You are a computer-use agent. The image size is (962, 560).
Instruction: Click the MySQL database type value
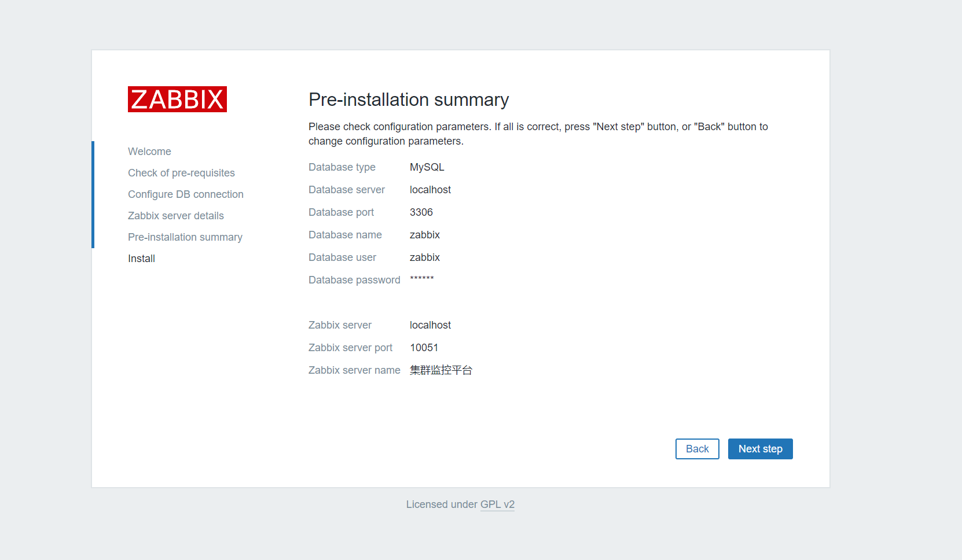(427, 167)
